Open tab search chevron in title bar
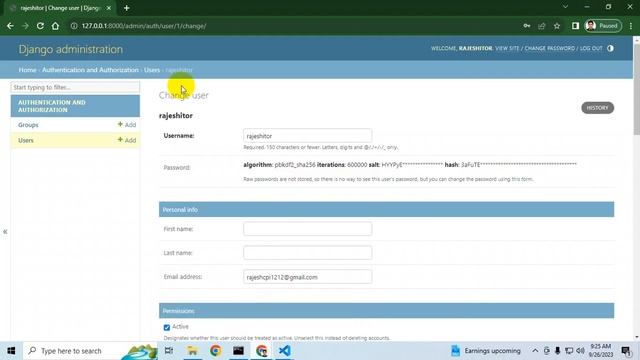640x360 pixels. tap(565, 7)
